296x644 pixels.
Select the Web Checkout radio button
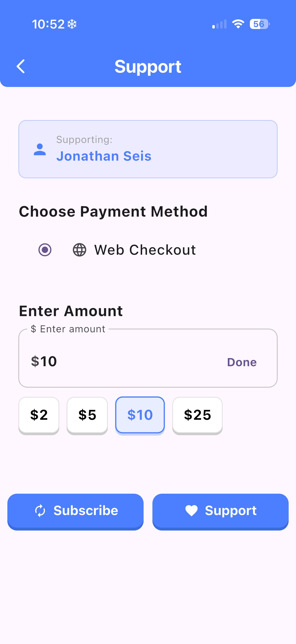coord(45,250)
